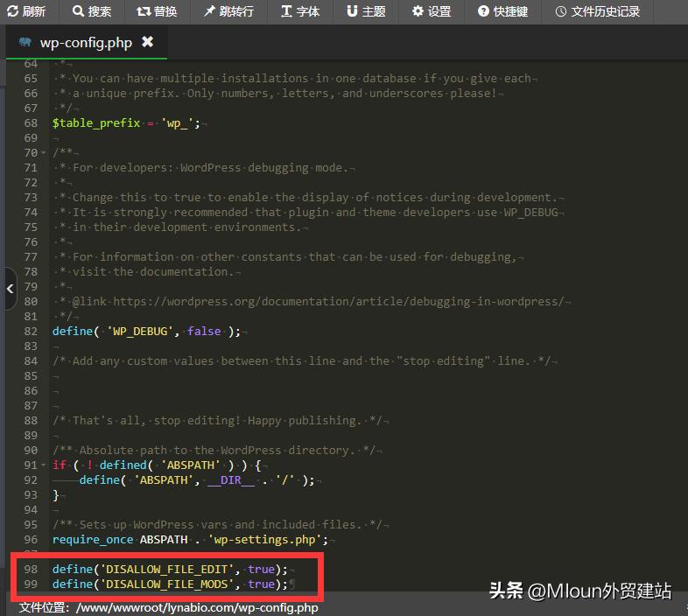The height and width of the screenshot is (616, 688).
Task: Select the wp-config.php tab
Action: [84, 42]
